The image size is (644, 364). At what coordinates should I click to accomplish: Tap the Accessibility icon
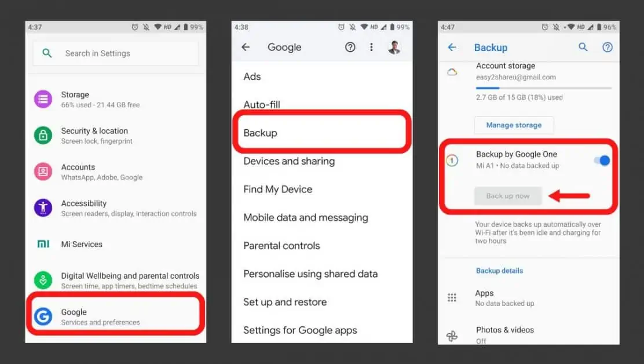tap(43, 208)
